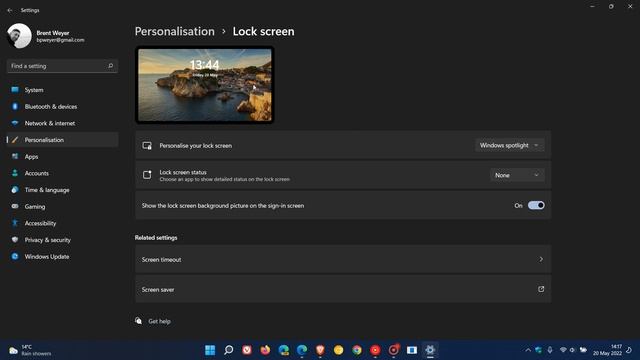This screenshot has width=640, height=360.
Task: Select Personalisation in the sidebar
Action: pos(62,140)
